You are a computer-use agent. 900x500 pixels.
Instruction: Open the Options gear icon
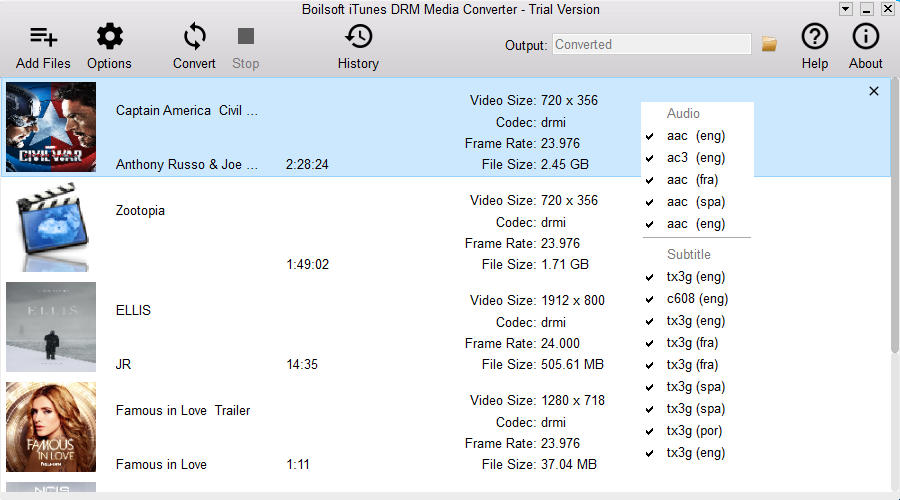tap(109, 38)
